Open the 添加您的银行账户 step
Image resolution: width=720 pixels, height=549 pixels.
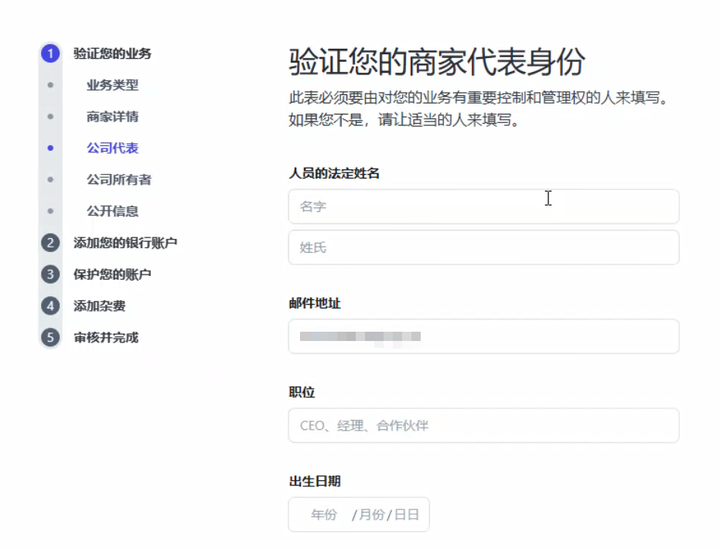(x=125, y=243)
